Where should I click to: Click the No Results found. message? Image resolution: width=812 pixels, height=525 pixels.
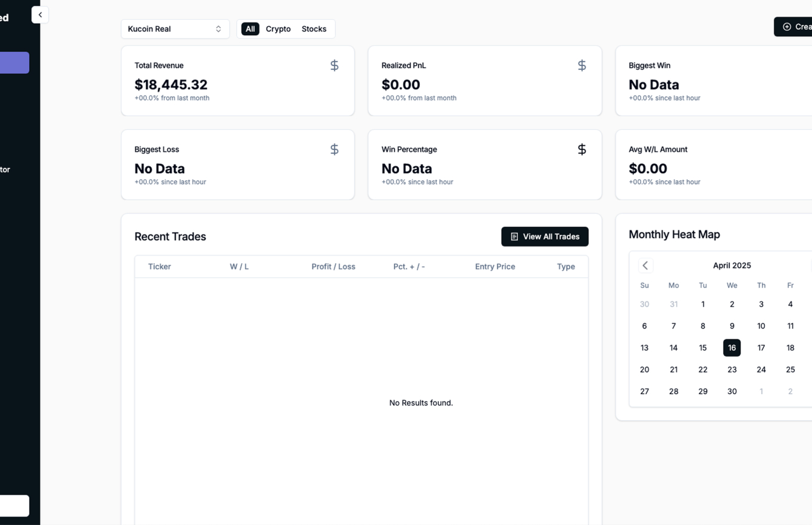421,403
